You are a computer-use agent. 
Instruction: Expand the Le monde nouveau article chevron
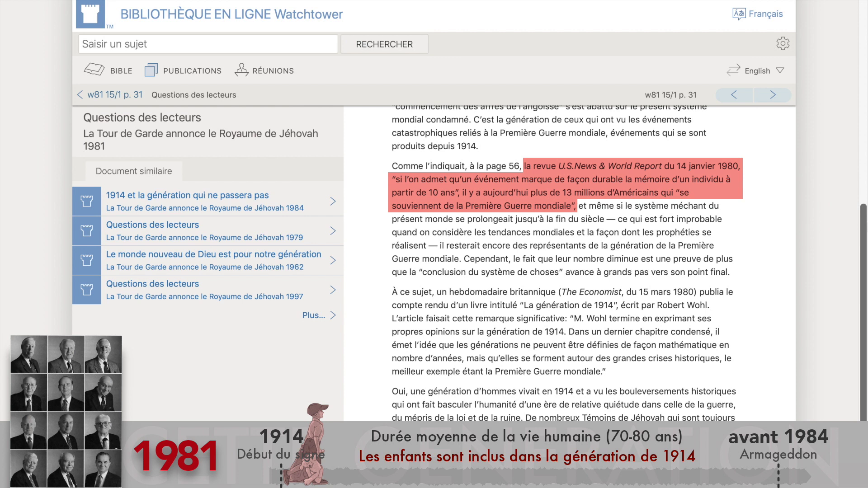pyautogui.click(x=333, y=260)
